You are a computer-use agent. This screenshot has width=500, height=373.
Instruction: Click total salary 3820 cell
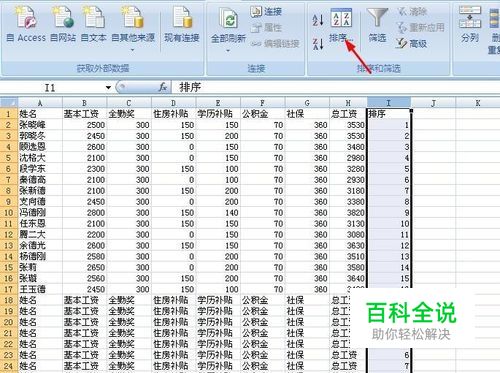pos(348,213)
